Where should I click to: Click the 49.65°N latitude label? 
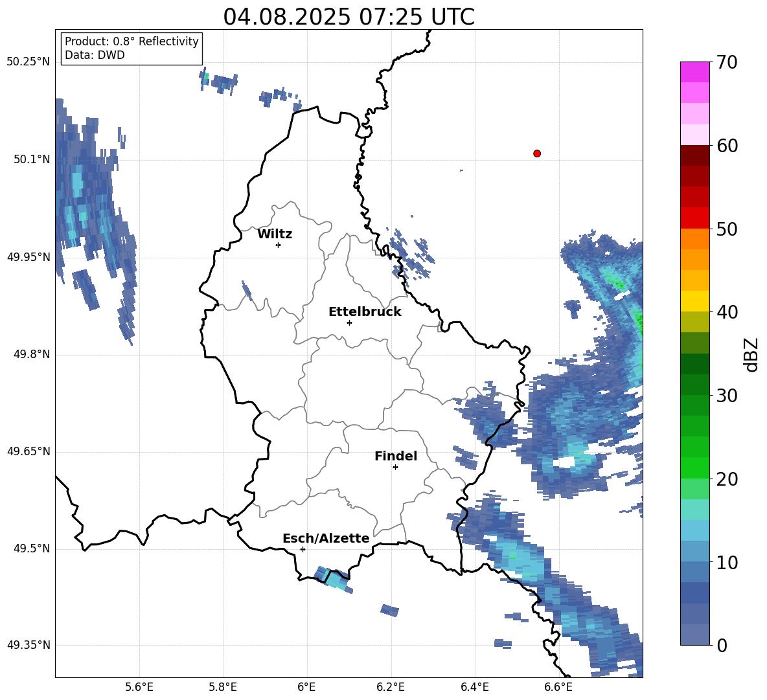tap(28, 451)
